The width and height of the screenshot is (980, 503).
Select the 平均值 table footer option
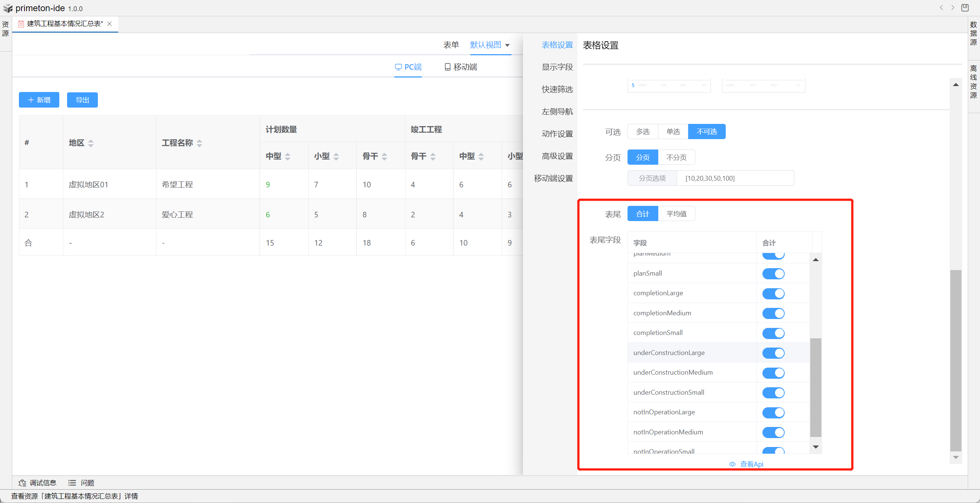(x=676, y=214)
